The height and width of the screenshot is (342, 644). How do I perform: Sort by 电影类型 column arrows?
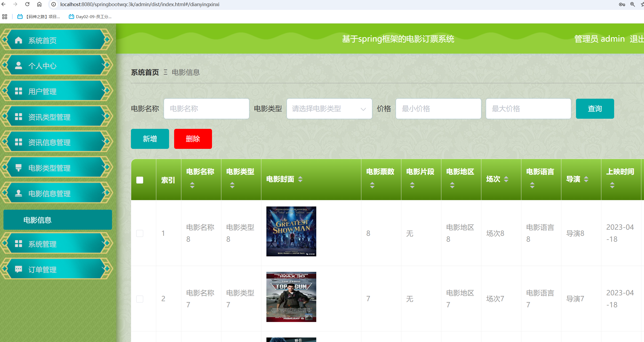[x=232, y=185]
